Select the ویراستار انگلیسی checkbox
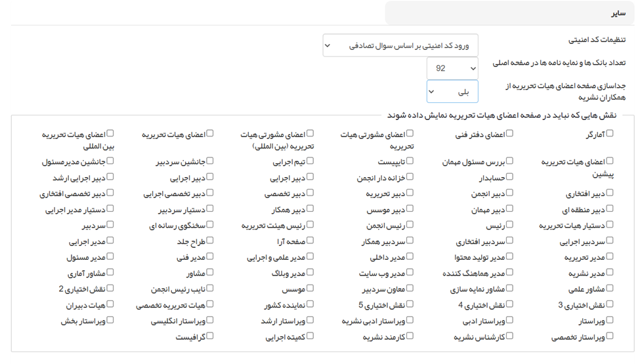 point(210,320)
